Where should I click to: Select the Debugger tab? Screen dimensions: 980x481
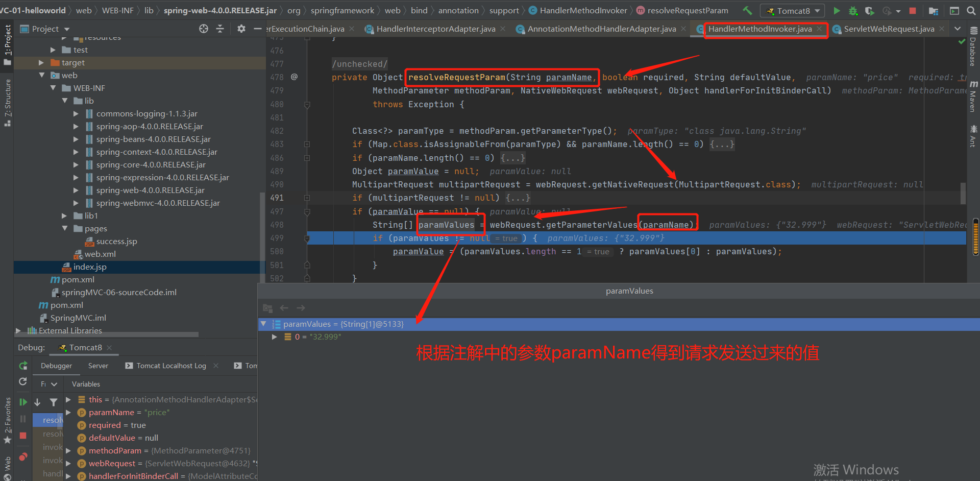pyautogui.click(x=56, y=366)
